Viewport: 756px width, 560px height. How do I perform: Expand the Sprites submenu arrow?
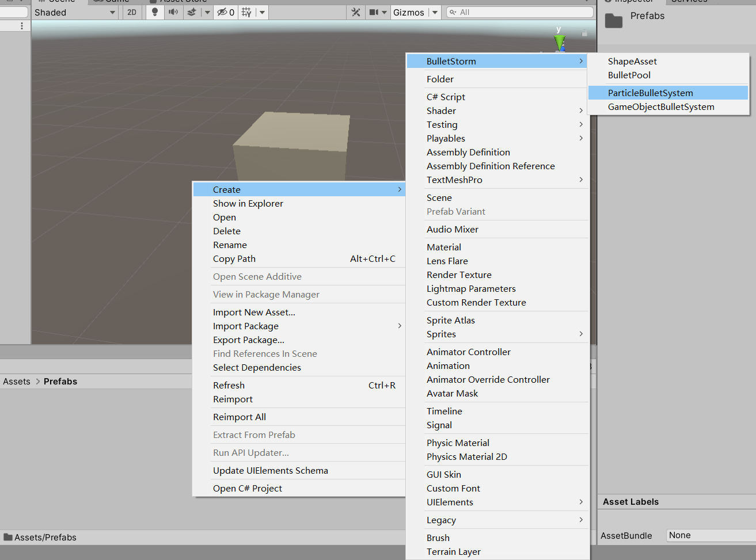(581, 334)
